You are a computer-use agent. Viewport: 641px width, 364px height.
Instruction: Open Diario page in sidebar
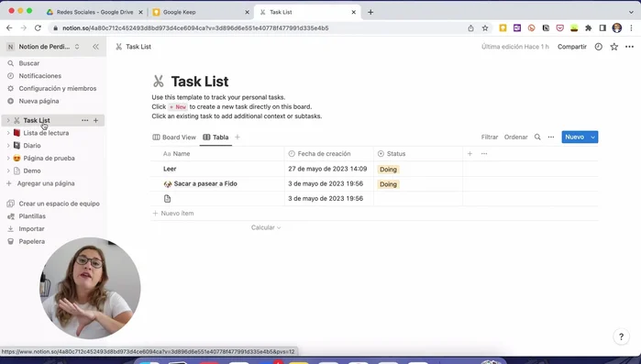point(32,146)
